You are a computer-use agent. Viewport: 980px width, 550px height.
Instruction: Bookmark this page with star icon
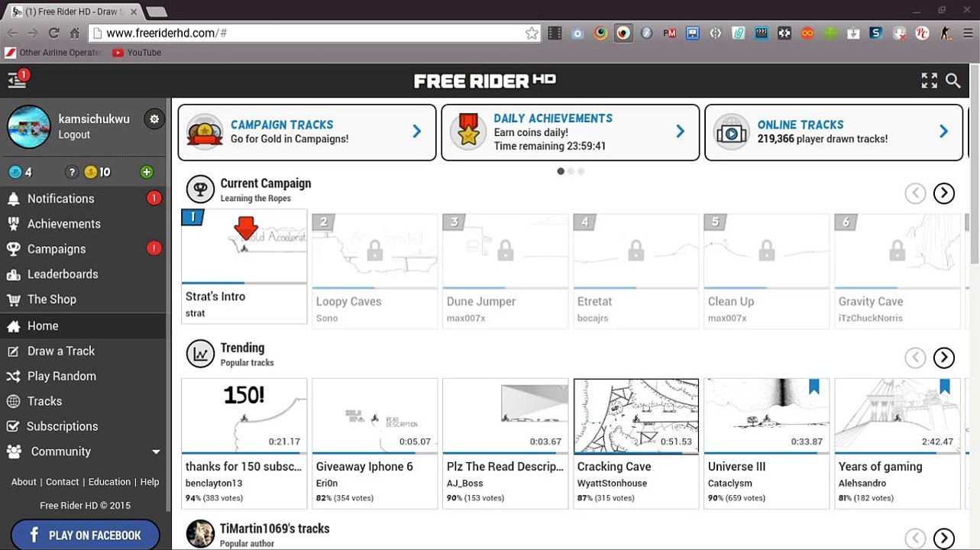pos(532,33)
